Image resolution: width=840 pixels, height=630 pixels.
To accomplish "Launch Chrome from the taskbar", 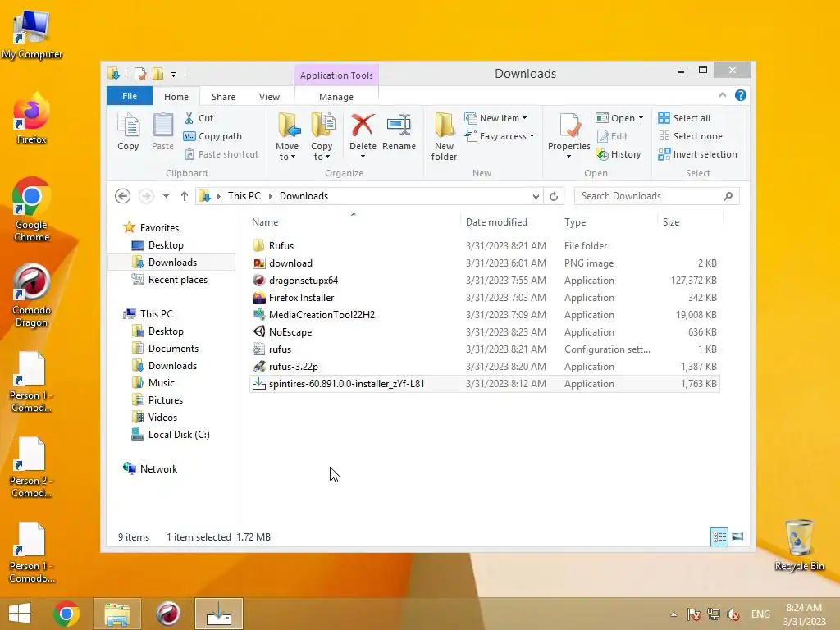I will (66, 614).
